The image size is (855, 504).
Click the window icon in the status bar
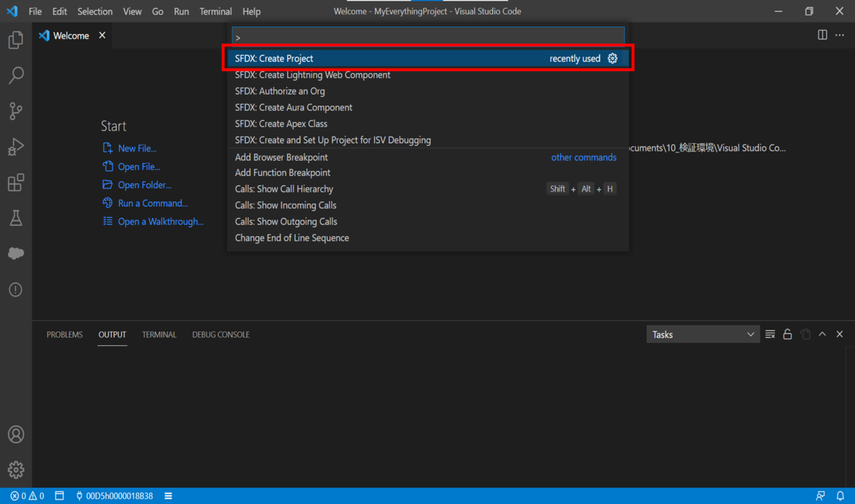point(59,496)
